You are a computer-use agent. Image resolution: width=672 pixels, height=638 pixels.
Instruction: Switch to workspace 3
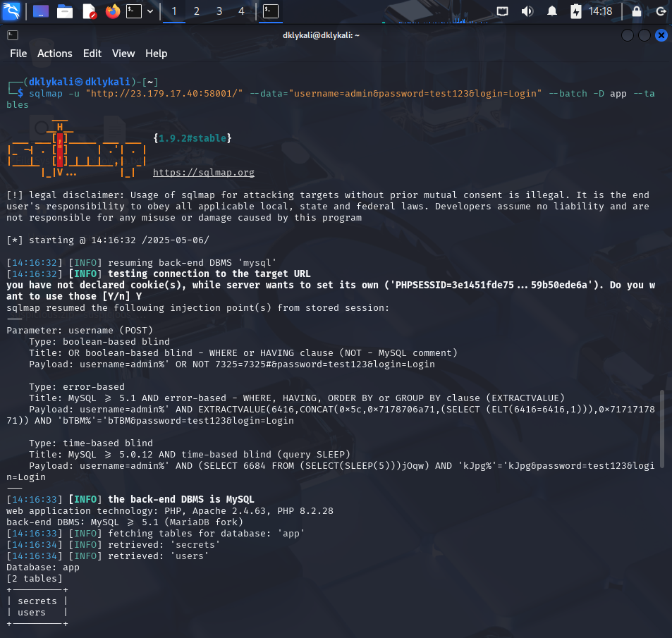tap(219, 11)
